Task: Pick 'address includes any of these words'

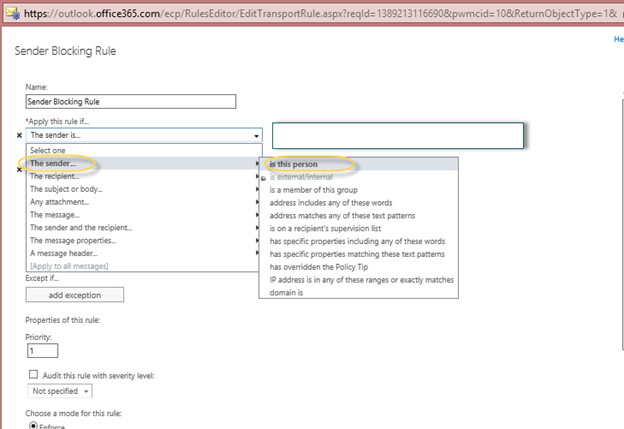Action: (x=358, y=203)
